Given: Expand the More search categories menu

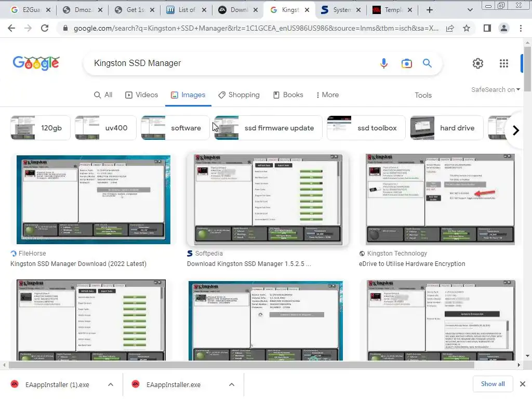Looking at the screenshot, I should (327, 95).
